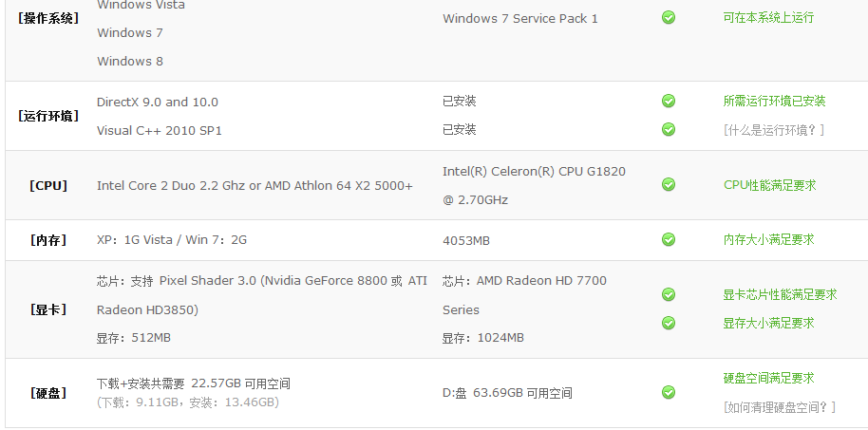Click the DirectX installed green check icon
The height and width of the screenshot is (430, 868).
point(669,101)
